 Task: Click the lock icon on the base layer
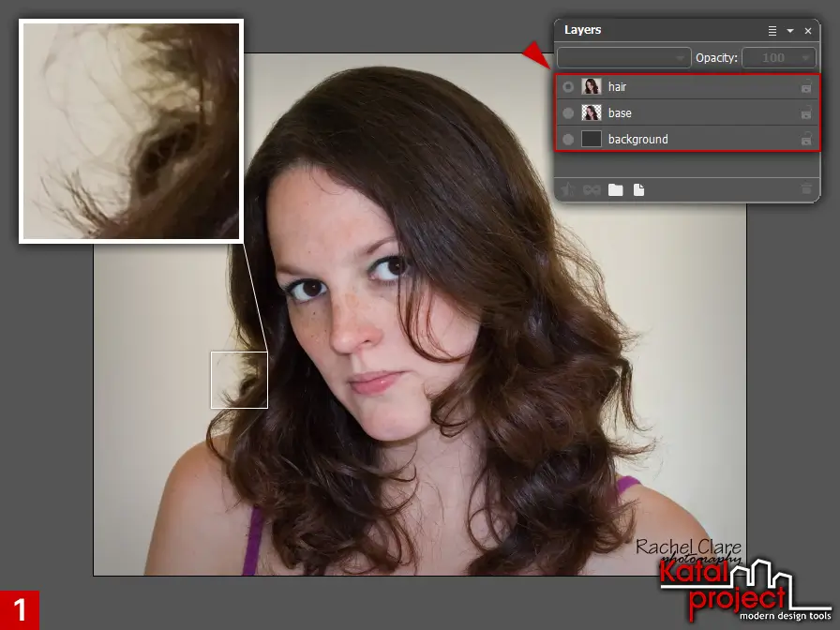click(x=806, y=112)
